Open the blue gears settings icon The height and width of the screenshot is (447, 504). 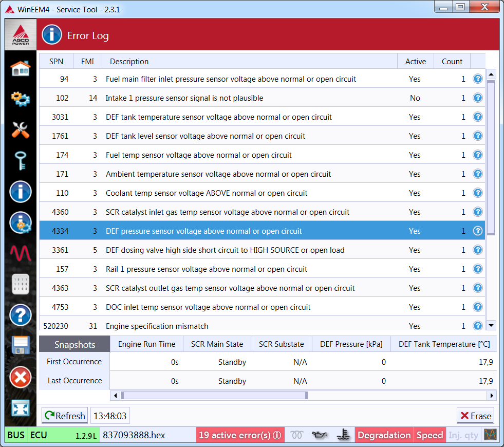21,99
